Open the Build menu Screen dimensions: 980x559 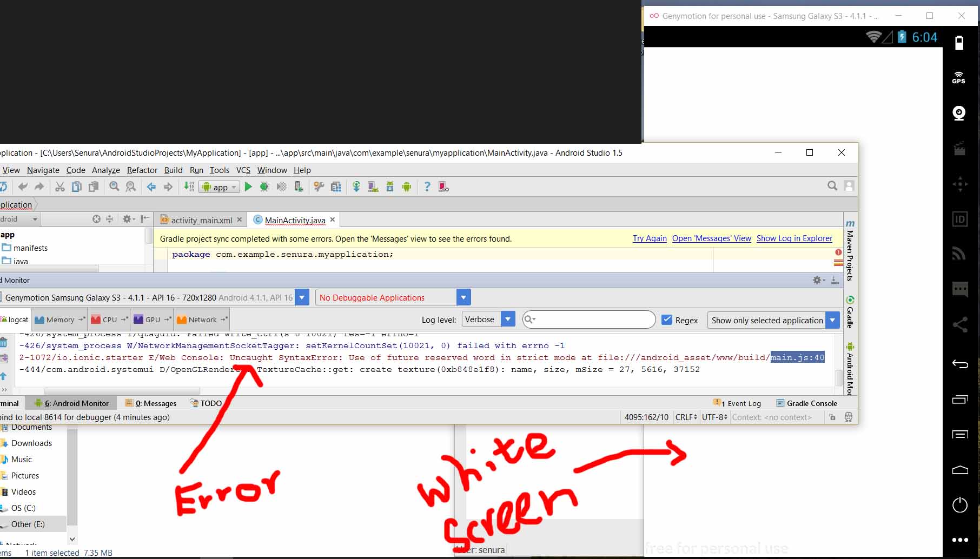[174, 170]
